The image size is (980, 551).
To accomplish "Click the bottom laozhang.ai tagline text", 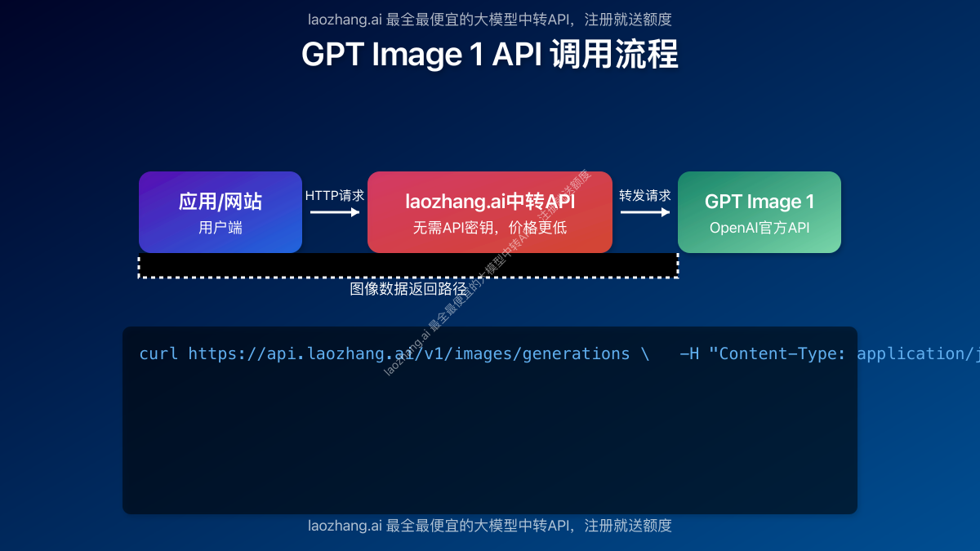I will (490, 526).
